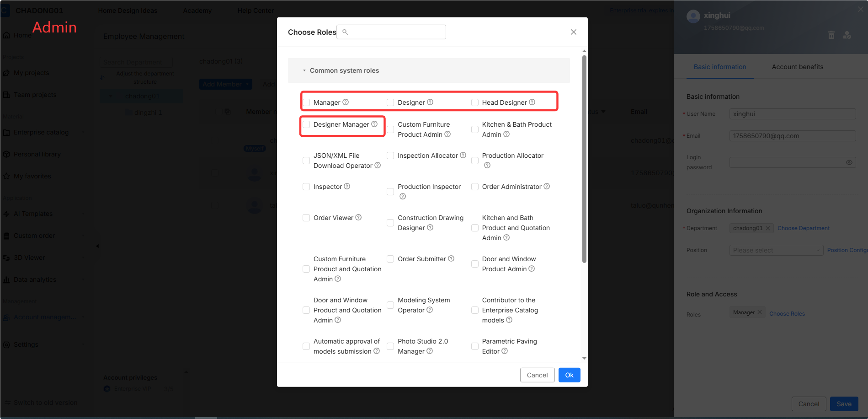The height and width of the screenshot is (419, 868).
Task: Click the xinghui user avatar icon
Action: tap(693, 16)
